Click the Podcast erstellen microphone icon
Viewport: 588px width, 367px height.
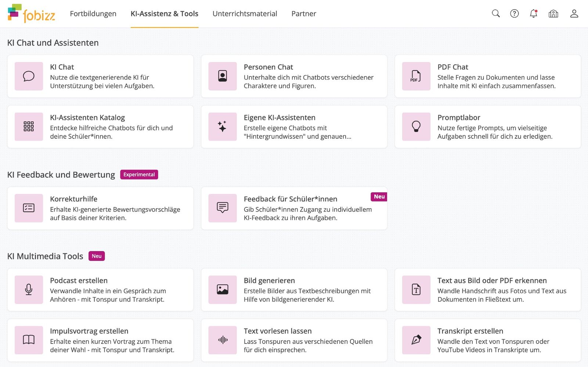(29, 290)
